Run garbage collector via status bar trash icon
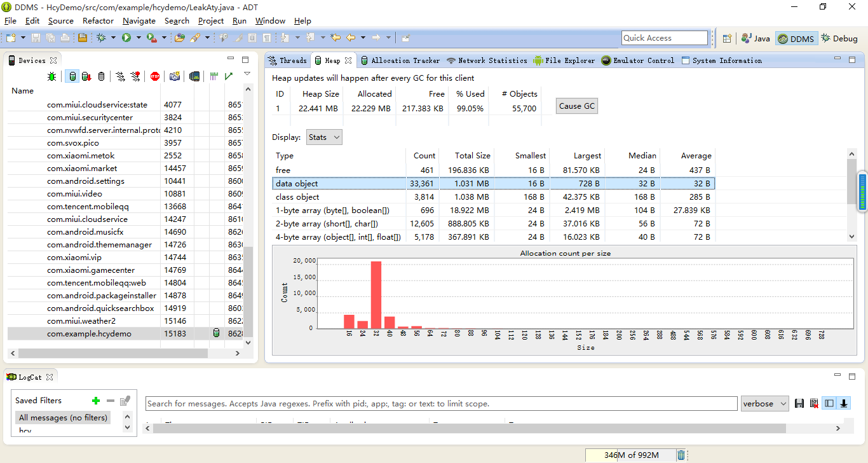The image size is (868, 463). click(x=681, y=455)
